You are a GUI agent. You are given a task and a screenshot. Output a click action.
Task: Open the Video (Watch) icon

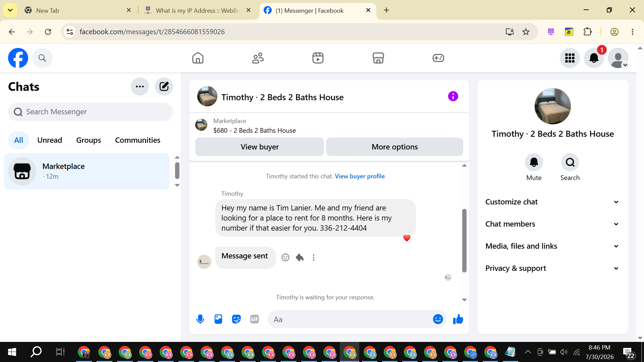(318, 58)
